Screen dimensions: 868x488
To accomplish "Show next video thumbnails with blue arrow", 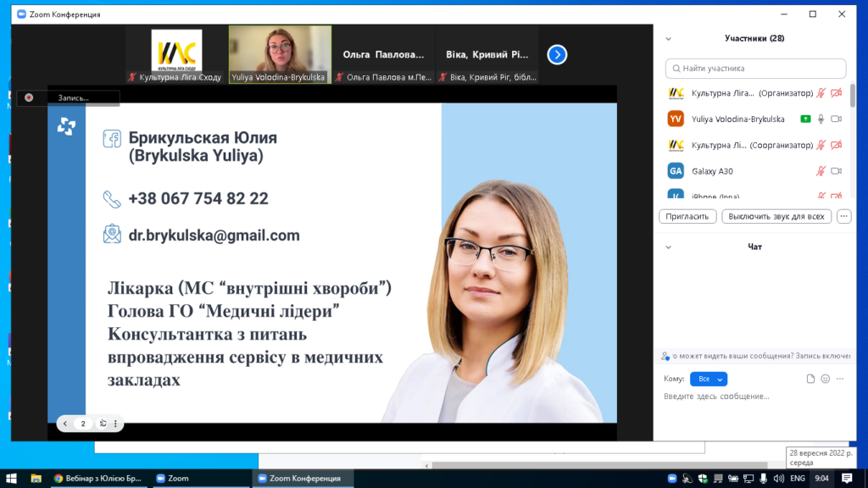I will [557, 55].
